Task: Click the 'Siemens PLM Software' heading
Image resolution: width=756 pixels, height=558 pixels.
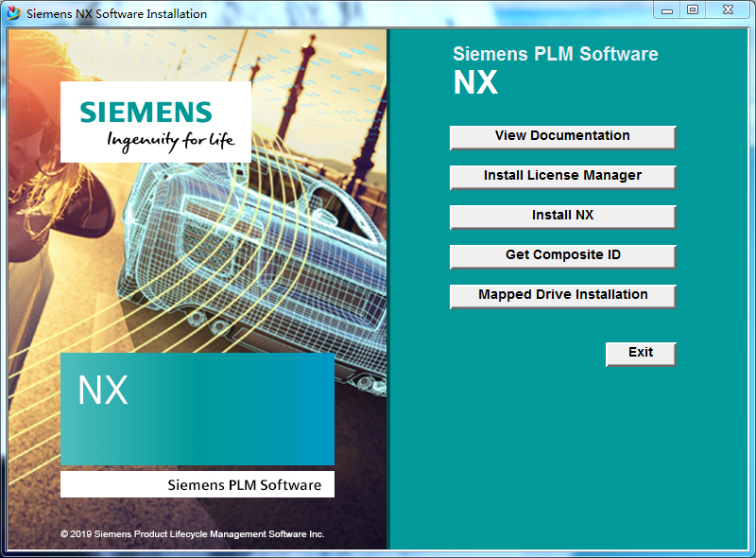Action: (x=555, y=54)
